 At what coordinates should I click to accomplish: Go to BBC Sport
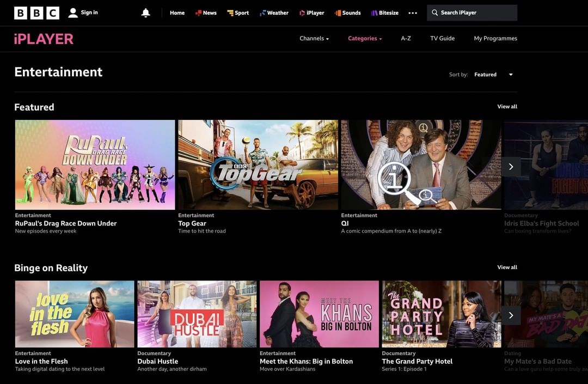238,13
